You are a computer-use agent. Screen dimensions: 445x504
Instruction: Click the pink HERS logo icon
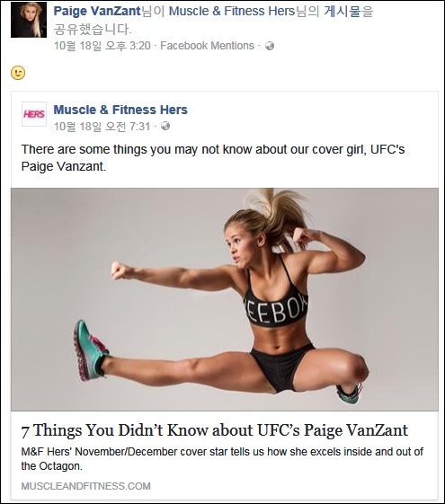click(34, 114)
